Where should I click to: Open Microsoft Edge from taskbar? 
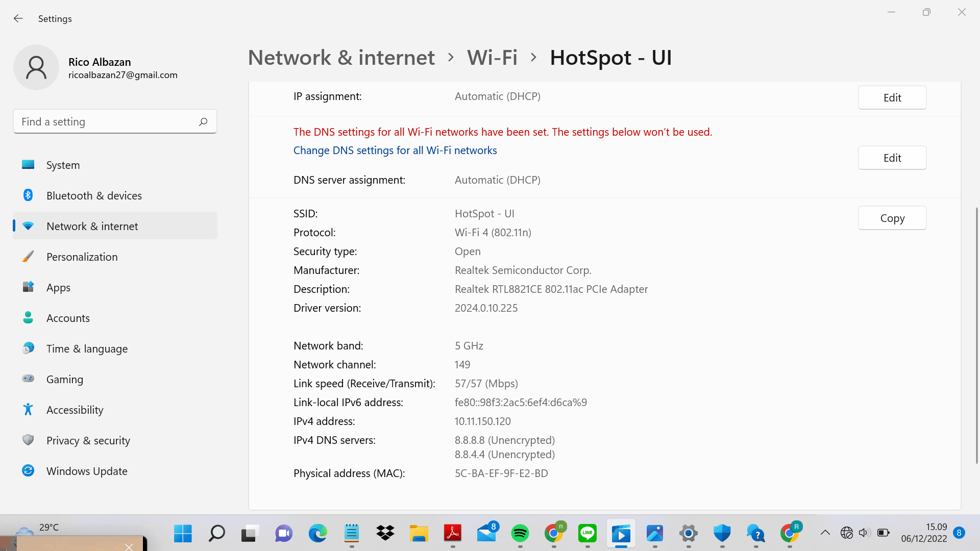[x=317, y=534]
